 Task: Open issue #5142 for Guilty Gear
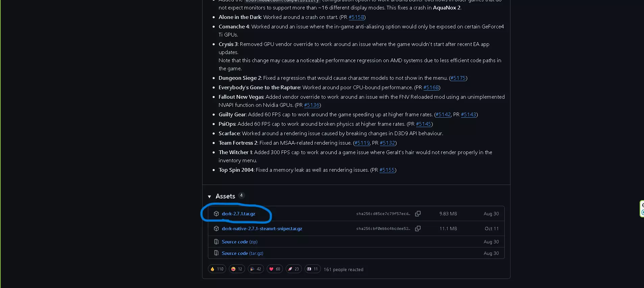click(x=443, y=115)
